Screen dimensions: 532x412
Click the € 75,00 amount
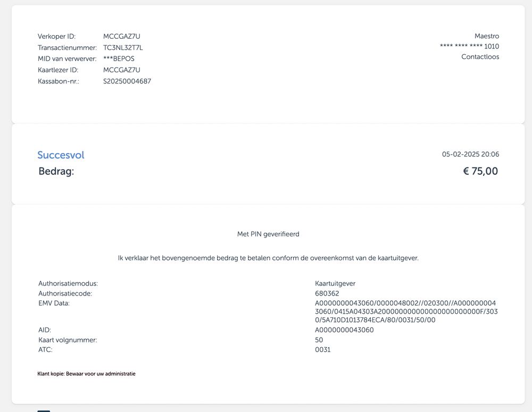480,171
